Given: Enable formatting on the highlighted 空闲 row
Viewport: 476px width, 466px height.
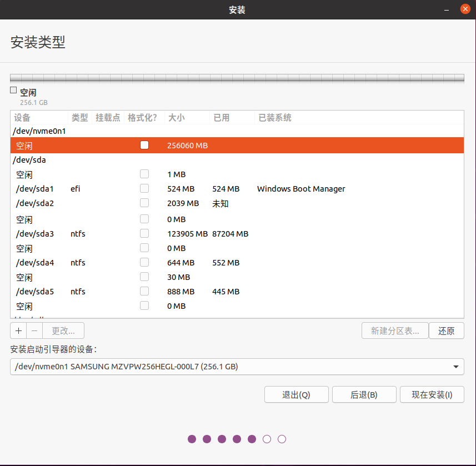Looking at the screenshot, I should tap(144, 145).
